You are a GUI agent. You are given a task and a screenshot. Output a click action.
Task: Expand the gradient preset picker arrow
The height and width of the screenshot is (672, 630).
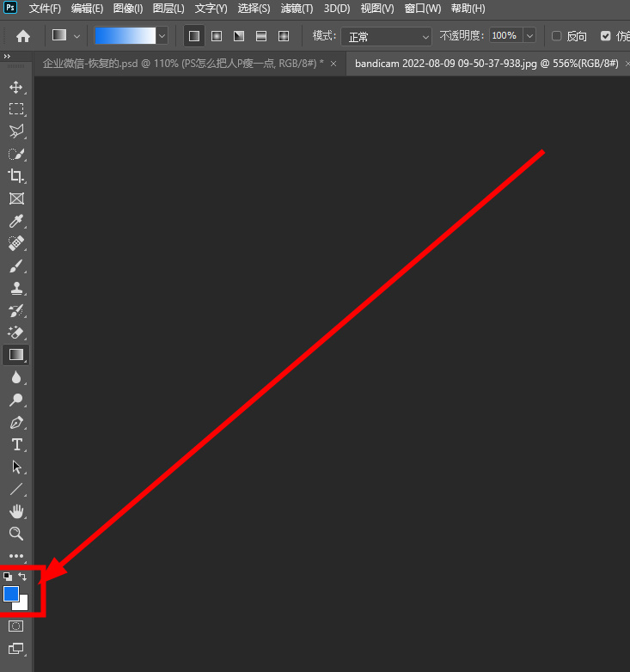(161, 36)
